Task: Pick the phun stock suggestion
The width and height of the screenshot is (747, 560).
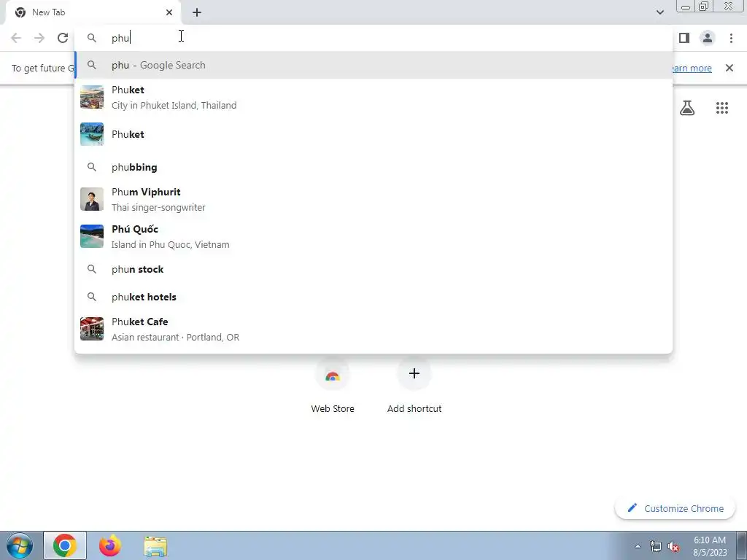Action: (x=373, y=270)
